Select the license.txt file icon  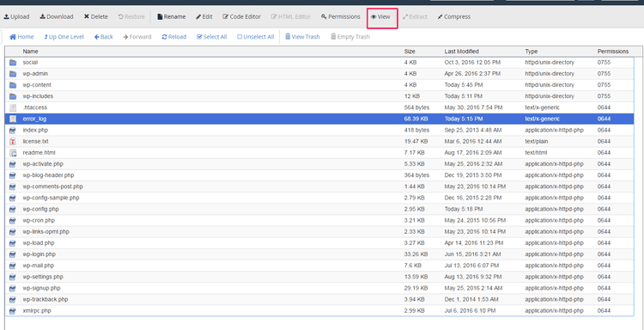pyautogui.click(x=13, y=142)
